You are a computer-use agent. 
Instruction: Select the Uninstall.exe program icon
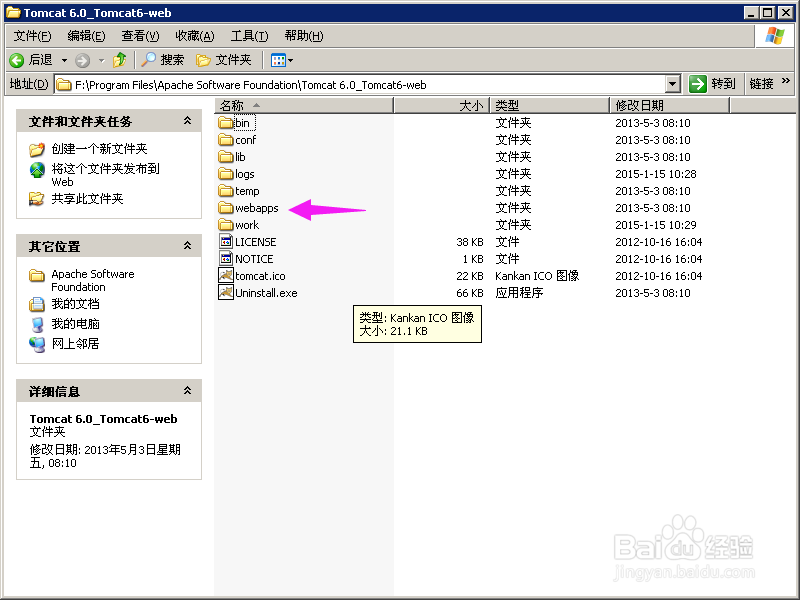point(226,292)
